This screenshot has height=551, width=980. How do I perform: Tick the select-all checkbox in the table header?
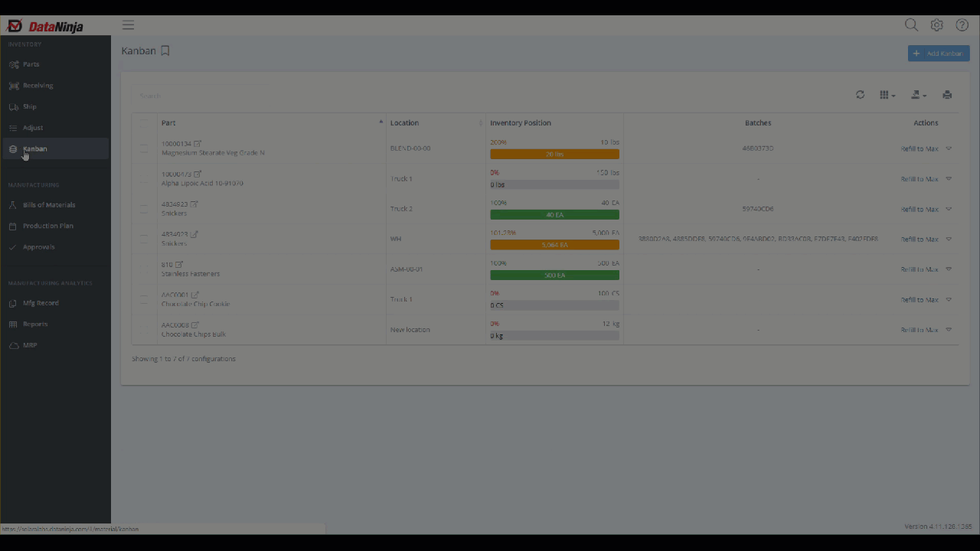[x=143, y=122]
